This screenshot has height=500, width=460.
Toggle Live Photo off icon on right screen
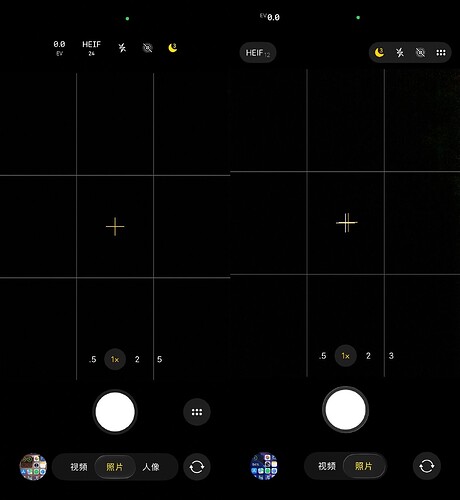420,52
